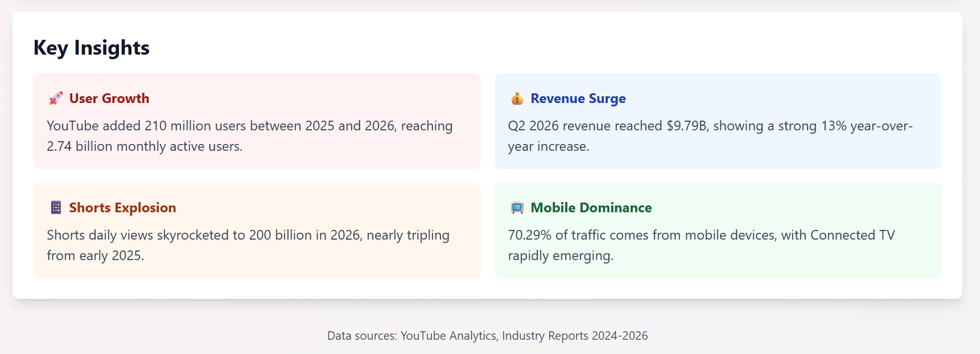Click the grid icon beside Shorts Explosion
This screenshot has height=354, width=980.
point(56,208)
